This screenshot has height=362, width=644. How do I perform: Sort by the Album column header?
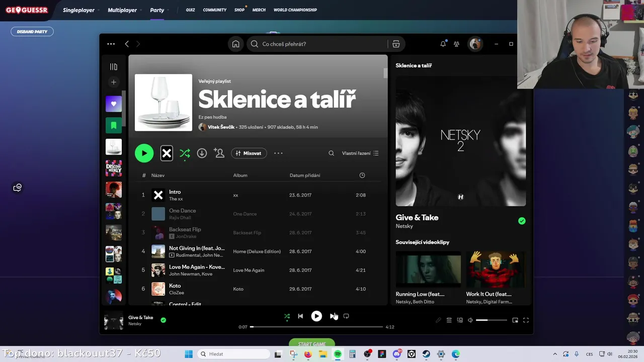coord(240,175)
